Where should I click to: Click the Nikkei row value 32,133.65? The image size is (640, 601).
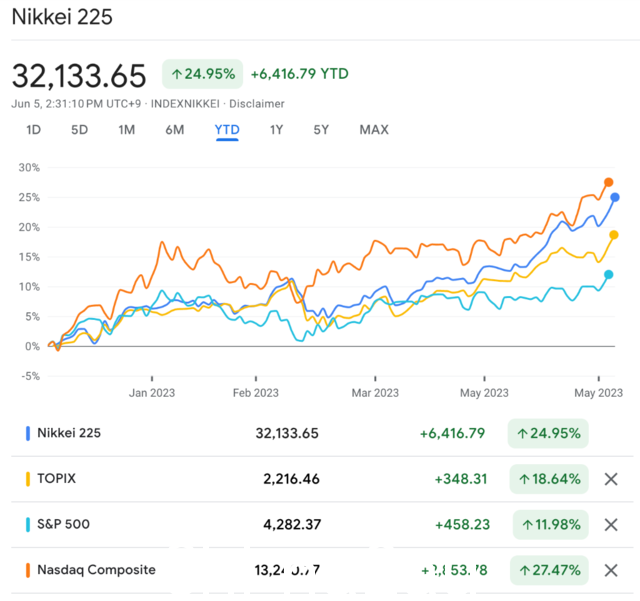click(287, 433)
